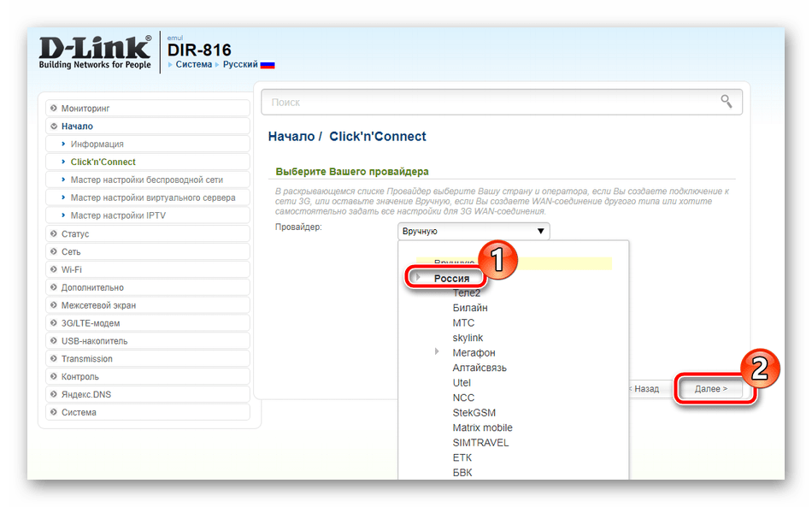Choose Matrix mobile from the provider list
Screen dimensions: 812x507
482,427
